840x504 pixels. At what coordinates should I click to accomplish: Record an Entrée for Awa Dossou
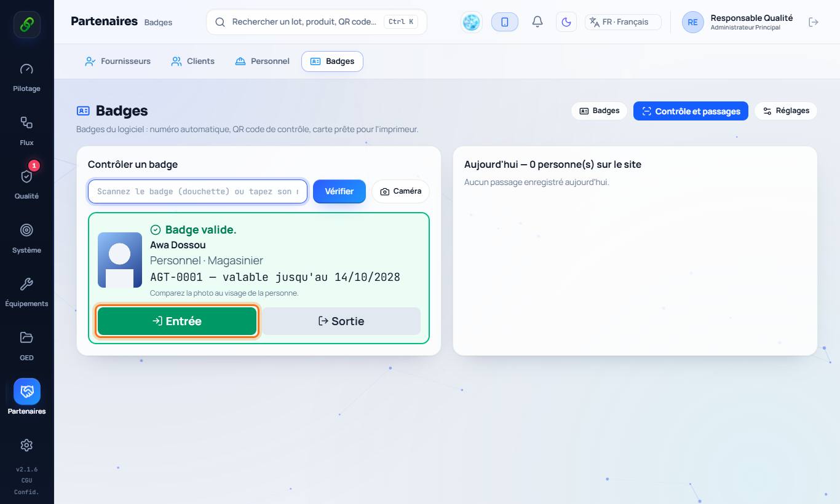(x=177, y=321)
